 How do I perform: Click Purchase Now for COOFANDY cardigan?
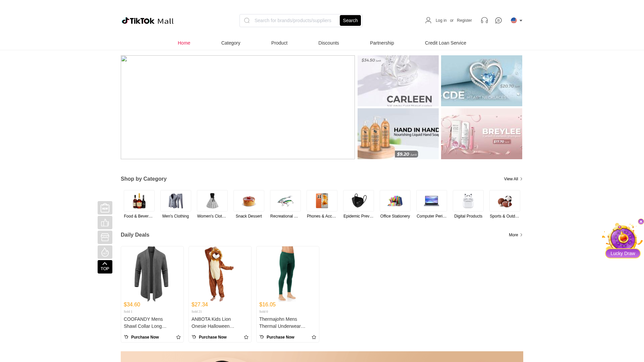coord(145,337)
